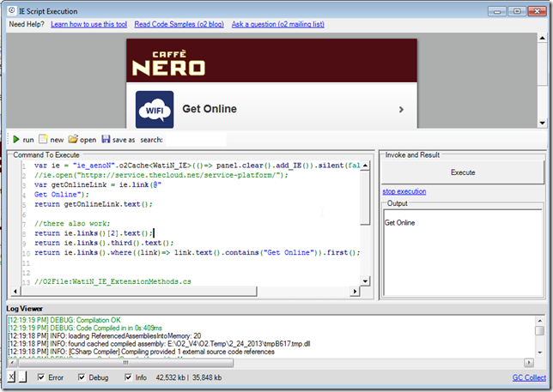Click the search input field
The width and height of the screenshot is (553, 392).
click(195, 139)
